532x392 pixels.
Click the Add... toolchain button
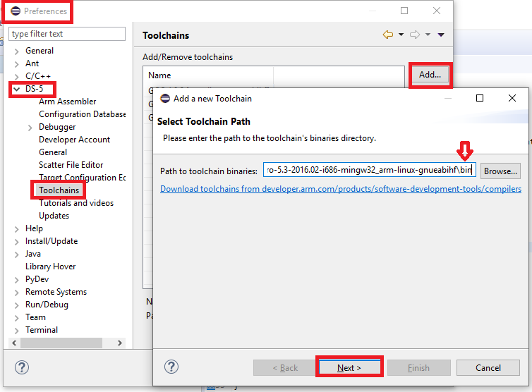[x=430, y=75]
